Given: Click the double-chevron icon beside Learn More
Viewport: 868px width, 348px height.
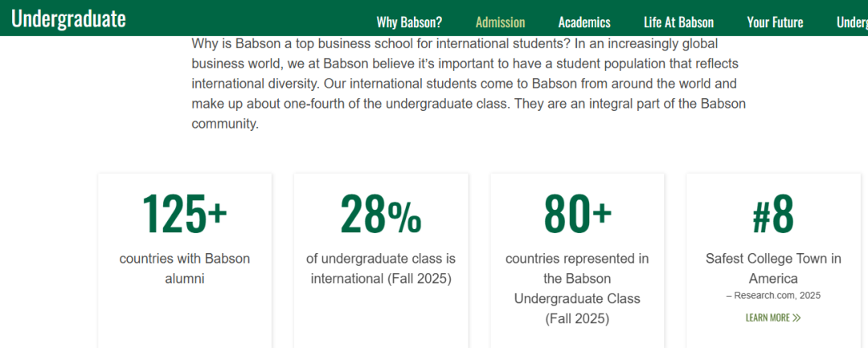Looking at the screenshot, I should [796, 317].
